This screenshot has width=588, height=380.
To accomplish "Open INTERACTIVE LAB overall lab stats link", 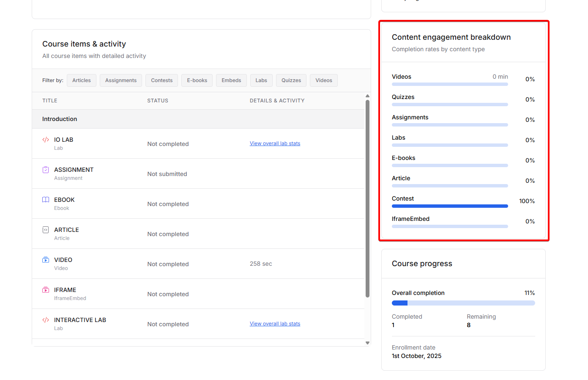I will point(275,324).
